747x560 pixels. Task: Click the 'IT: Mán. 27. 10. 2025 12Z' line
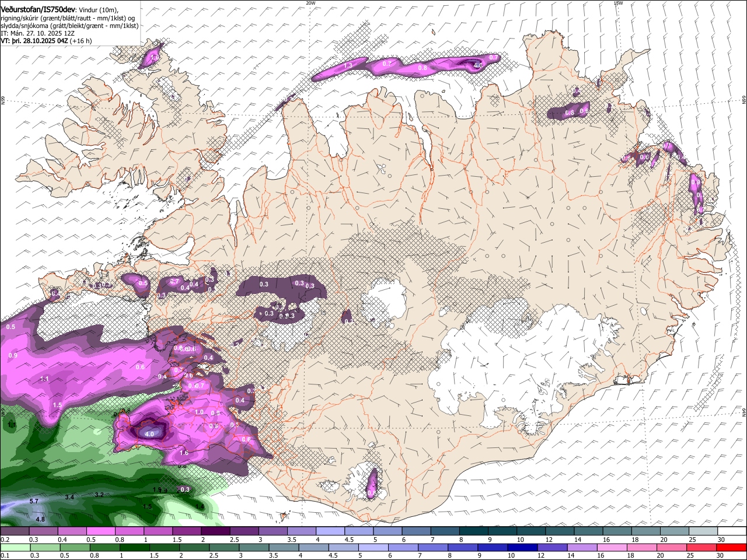tap(37, 33)
